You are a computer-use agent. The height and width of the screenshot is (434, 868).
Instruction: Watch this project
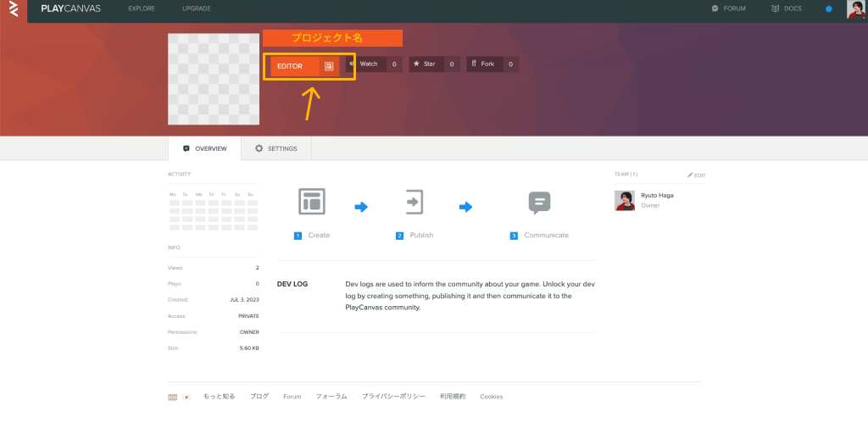(366, 64)
